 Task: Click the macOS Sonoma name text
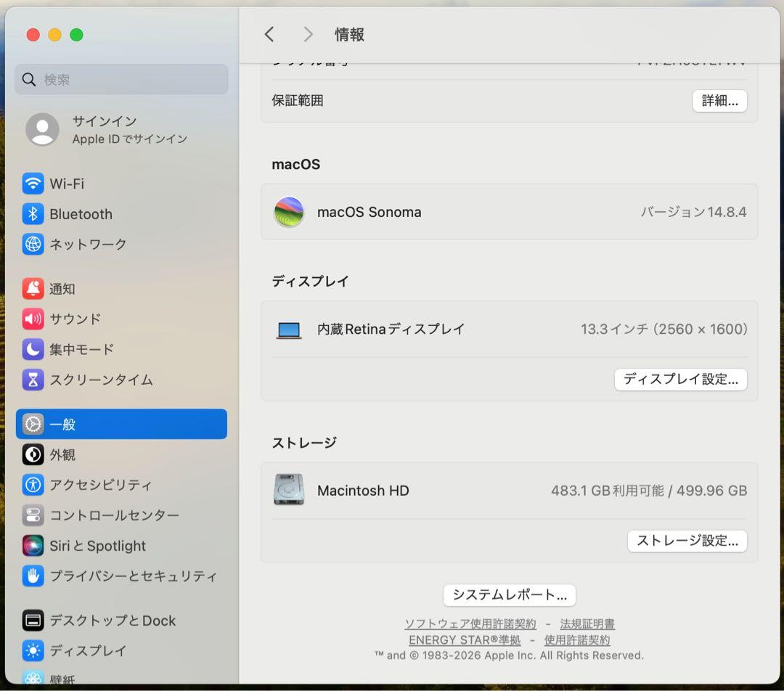(x=369, y=212)
